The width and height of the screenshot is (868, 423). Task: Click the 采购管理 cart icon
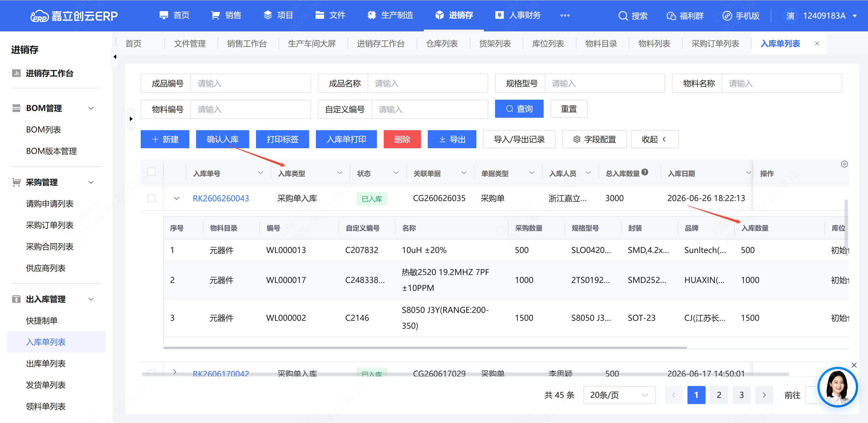[16, 182]
